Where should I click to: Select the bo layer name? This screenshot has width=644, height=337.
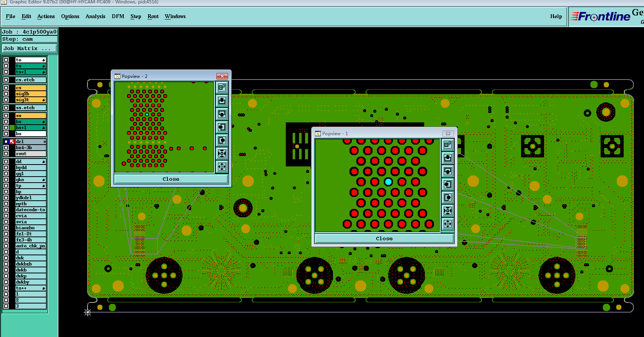31,134
